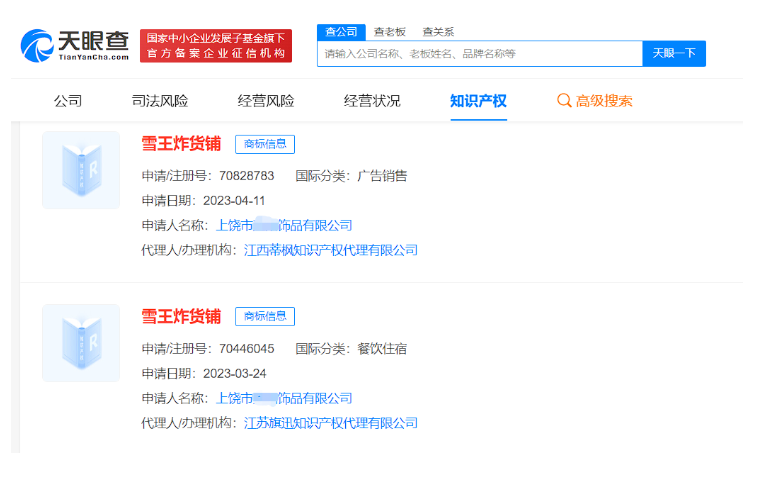The height and width of the screenshot is (483, 761).
Task: Open 雪王炸货铺 title for 70828783 entry
Action: [181, 144]
